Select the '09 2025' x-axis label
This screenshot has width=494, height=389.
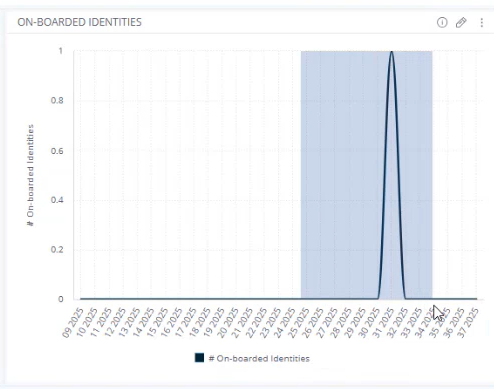[73, 323]
